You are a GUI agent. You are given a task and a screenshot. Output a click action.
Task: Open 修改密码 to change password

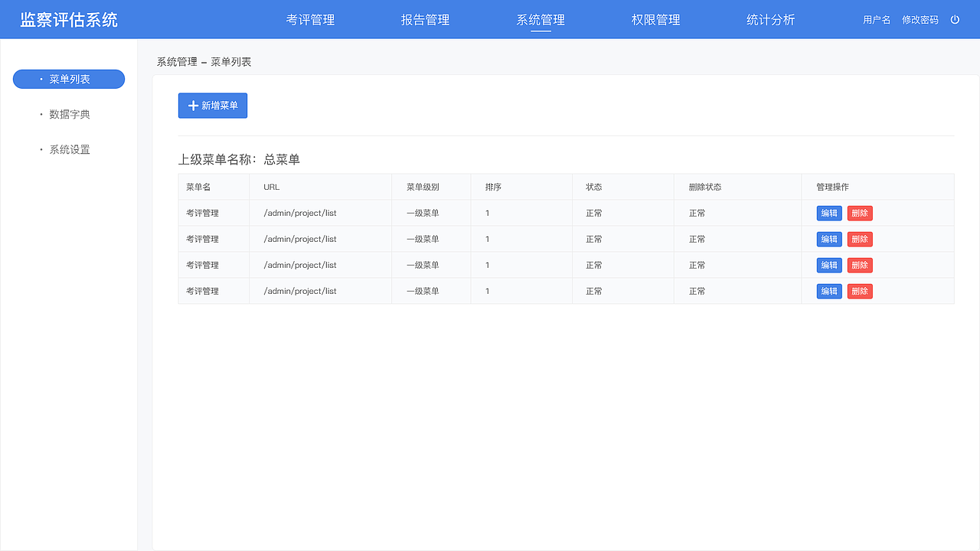[921, 20]
